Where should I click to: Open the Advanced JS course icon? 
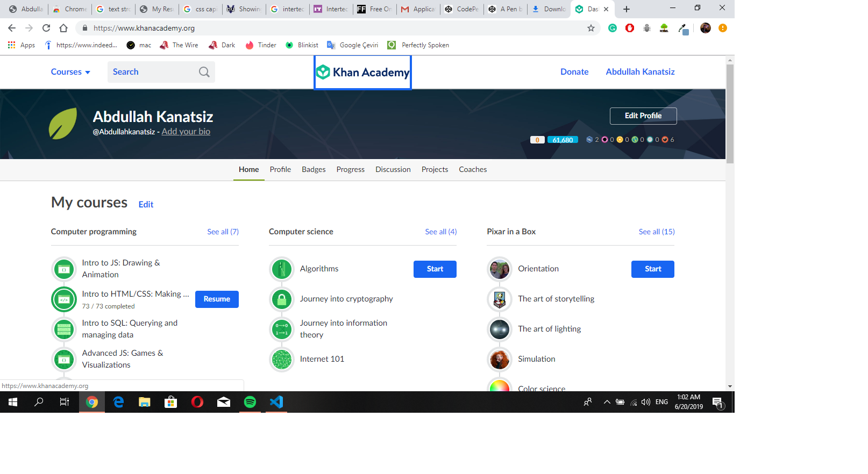tap(64, 359)
